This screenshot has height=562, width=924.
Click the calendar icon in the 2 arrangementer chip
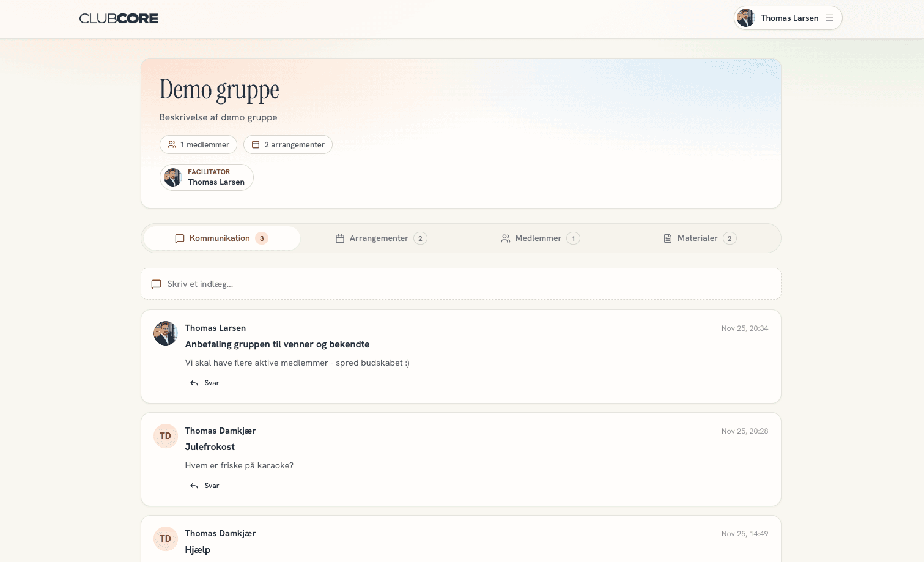click(x=256, y=144)
